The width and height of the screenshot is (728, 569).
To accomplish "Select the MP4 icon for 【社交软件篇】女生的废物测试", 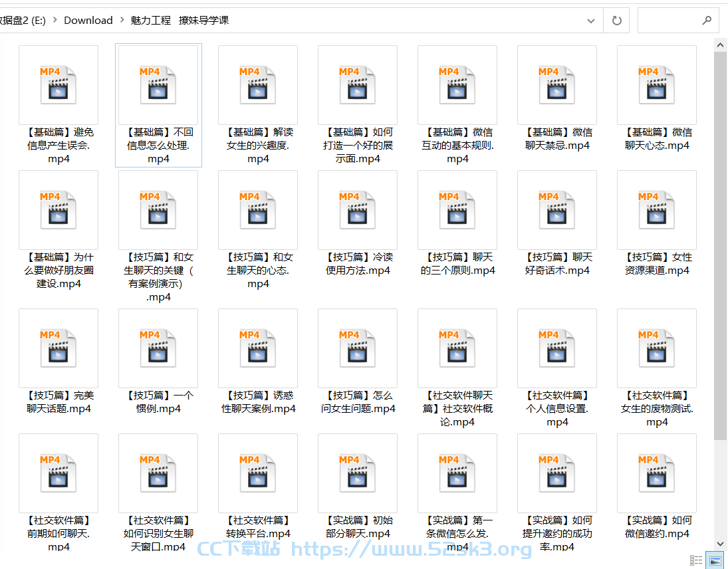I will (657, 348).
